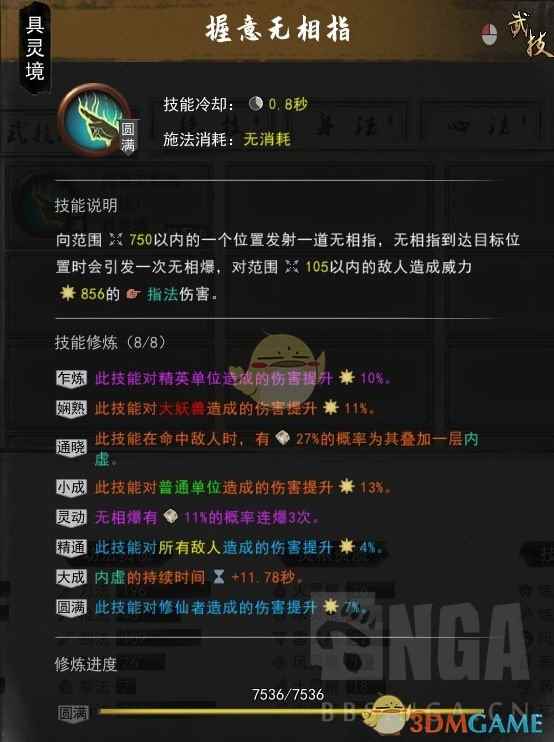Click the 内虚 keyword in the 大成 row
Viewport: 554px width, 742px height.
[110, 577]
